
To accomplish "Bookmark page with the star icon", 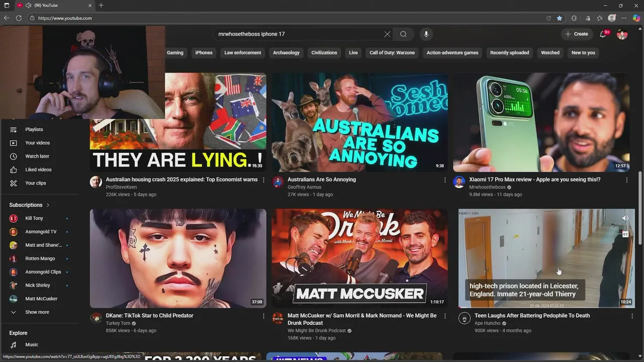I will point(559,18).
